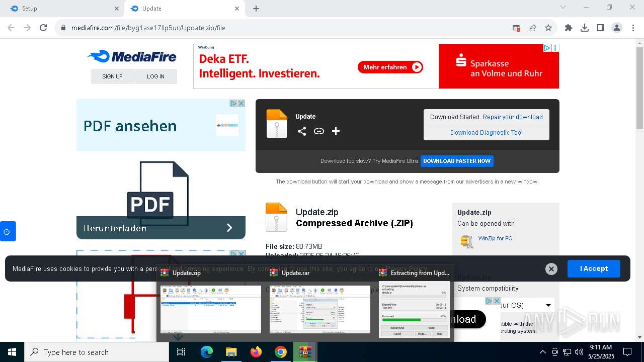Open Chrome profile avatar
The image size is (644, 362).
point(617,28)
